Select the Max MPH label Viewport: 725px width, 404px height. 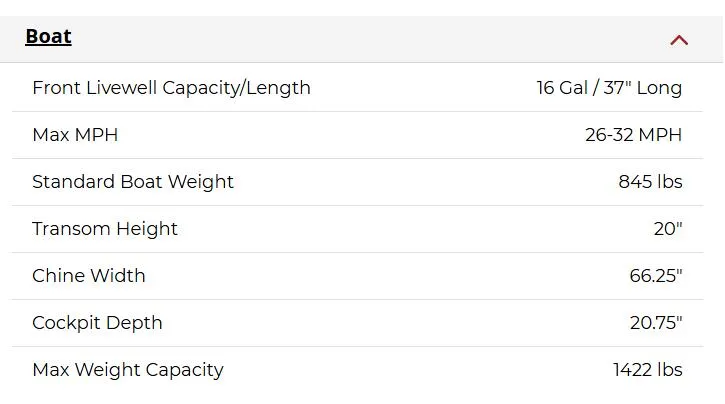(75, 135)
